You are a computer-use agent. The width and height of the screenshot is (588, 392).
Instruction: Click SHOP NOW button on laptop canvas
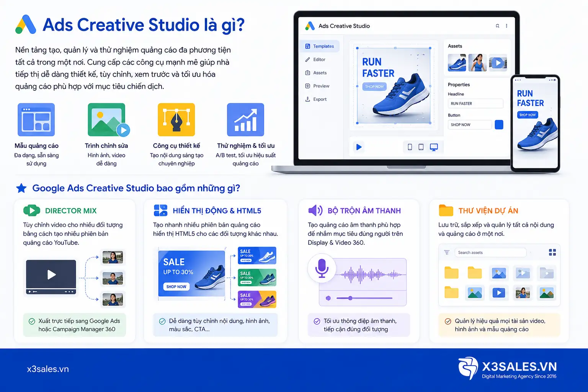374,87
